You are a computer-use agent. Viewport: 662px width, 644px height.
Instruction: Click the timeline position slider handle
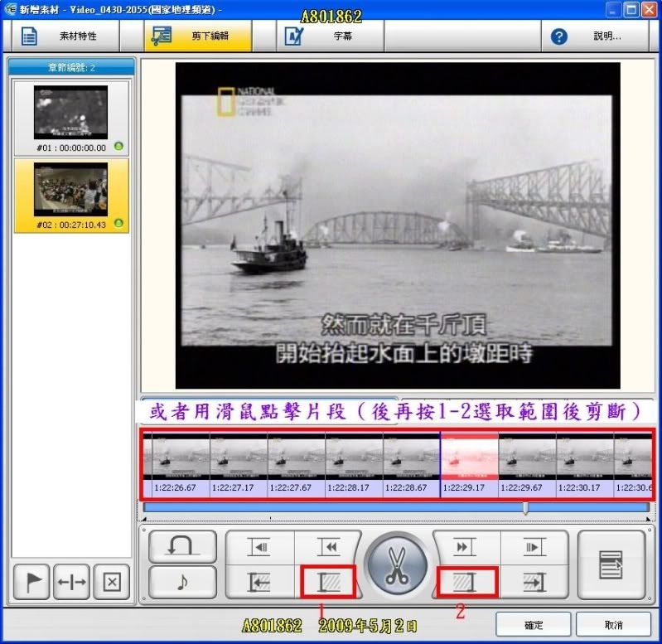[x=525, y=508]
